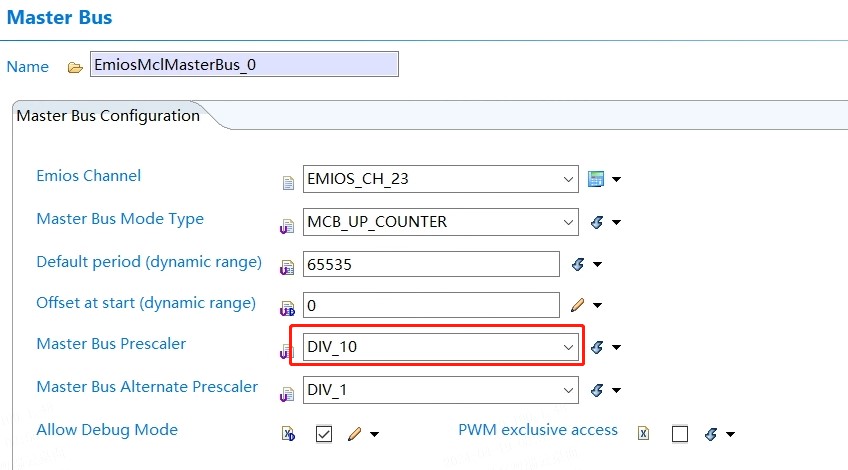Click the calculated-value icon beside Master Bus Alternate Prescaler
The image size is (848, 470).
click(597, 390)
